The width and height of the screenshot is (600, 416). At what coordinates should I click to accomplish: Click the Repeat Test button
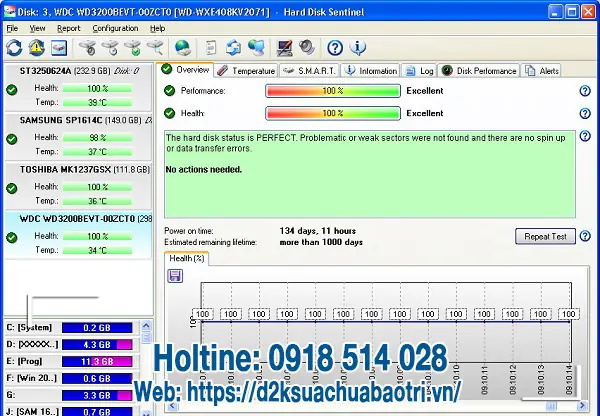pyautogui.click(x=545, y=237)
